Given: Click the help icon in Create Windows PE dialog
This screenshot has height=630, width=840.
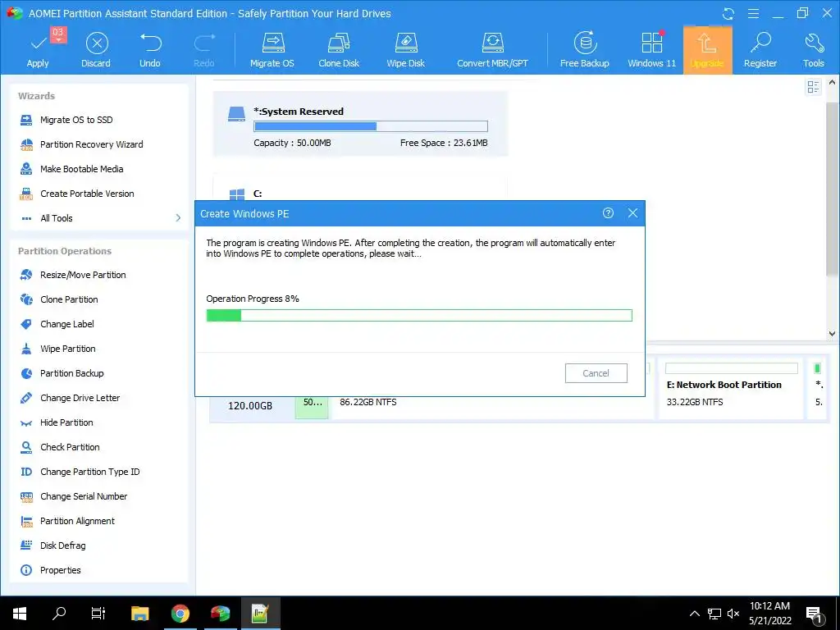Looking at the screenshot, I should pos(608,213).
